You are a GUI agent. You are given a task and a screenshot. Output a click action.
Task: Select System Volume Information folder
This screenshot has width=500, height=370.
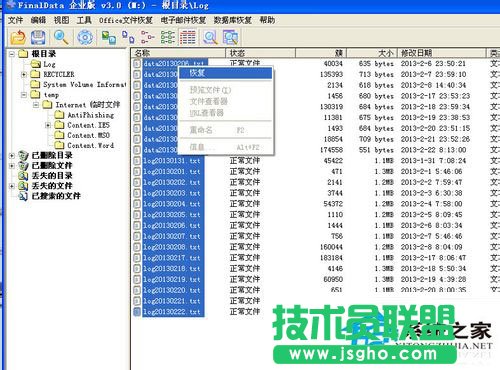(x=85, y=85)
